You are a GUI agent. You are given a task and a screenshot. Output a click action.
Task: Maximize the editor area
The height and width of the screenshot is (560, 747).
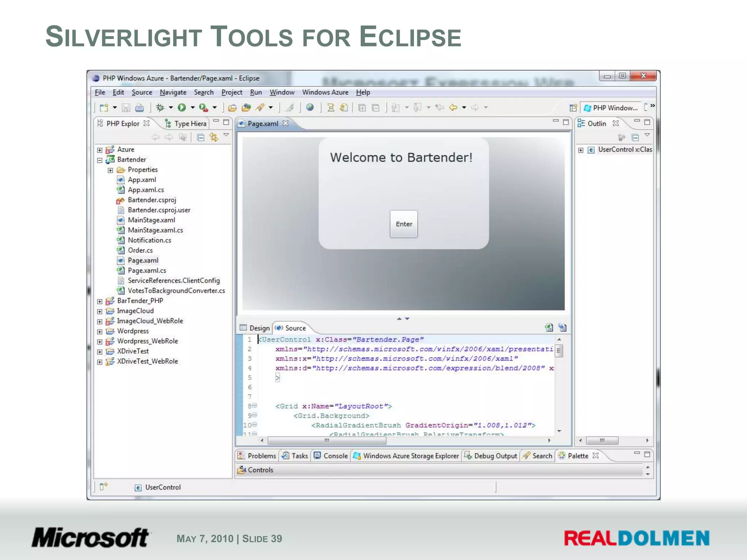click(566, 122)
